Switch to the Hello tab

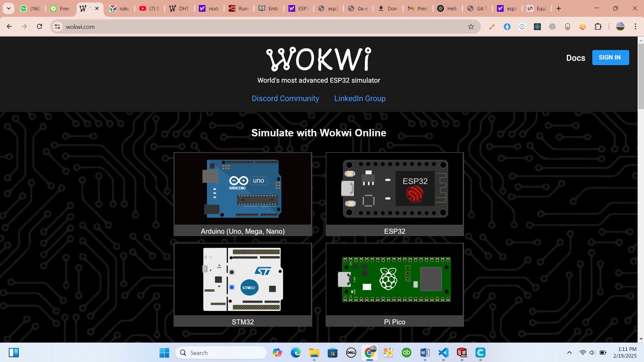tap(448, 8)
